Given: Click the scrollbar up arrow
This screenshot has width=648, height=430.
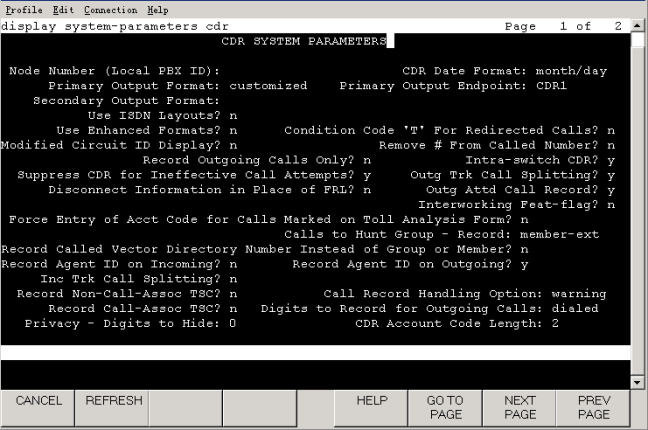Looking at the screenshot, I should pos(640,26).
